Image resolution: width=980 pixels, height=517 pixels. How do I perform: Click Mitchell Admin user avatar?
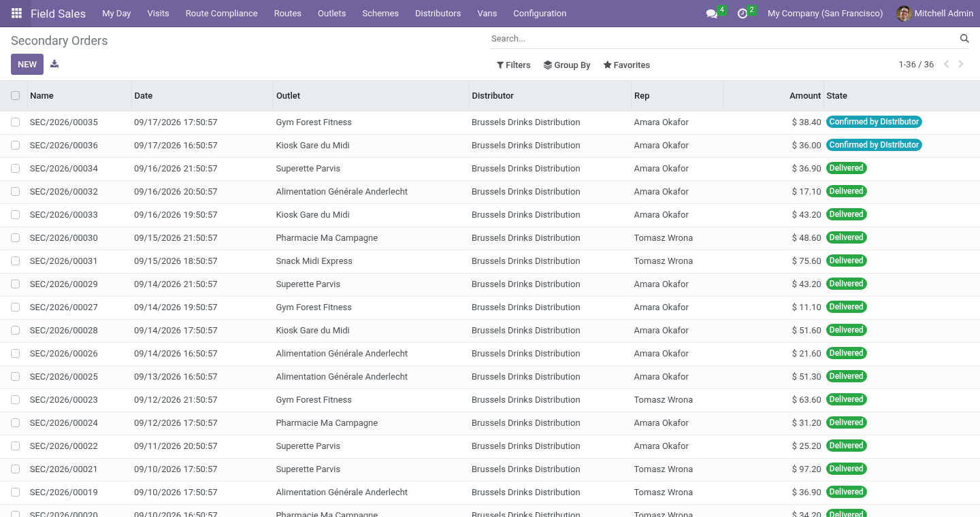(904, 14)
